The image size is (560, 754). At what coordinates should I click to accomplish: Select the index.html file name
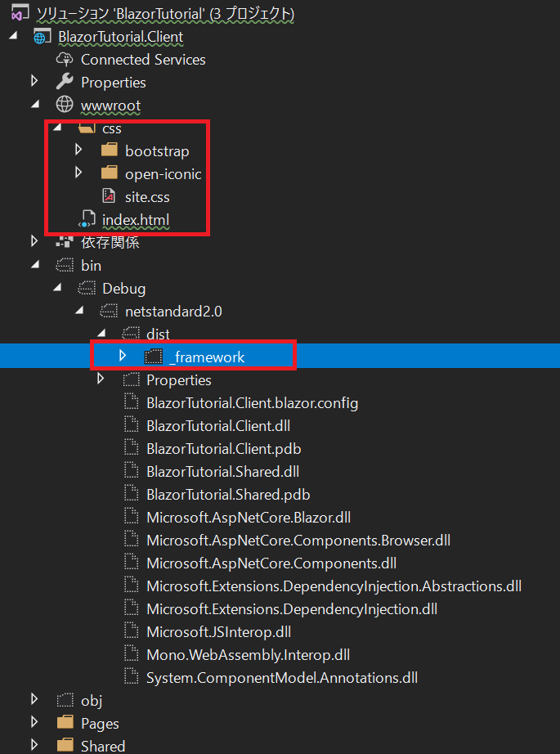136,220
